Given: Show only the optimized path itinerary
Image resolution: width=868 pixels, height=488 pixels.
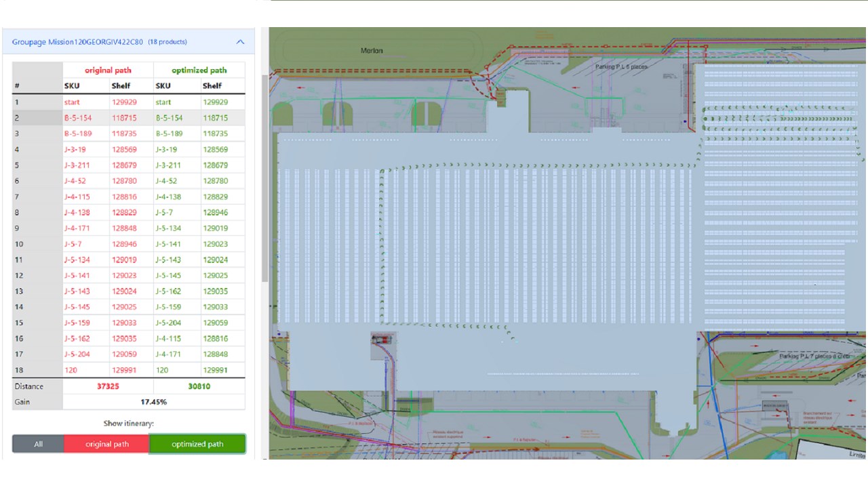Looking at the screenshot, I should (197, 444).
